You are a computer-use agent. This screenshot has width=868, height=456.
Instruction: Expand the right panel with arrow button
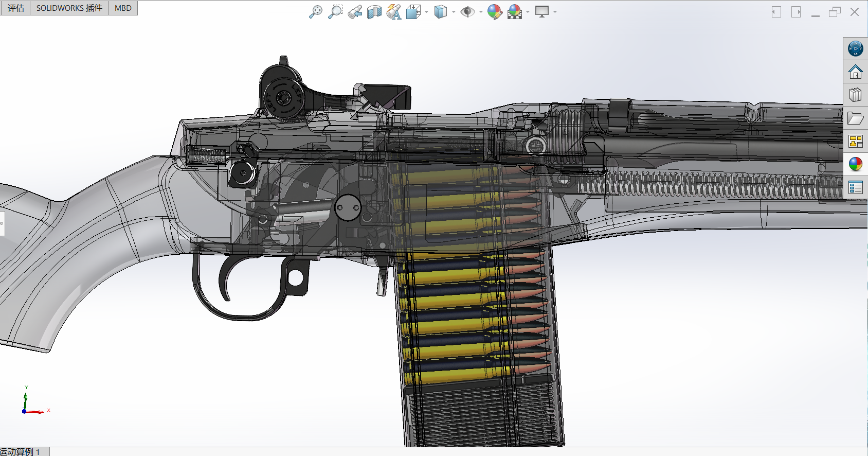tap(796, 12)
